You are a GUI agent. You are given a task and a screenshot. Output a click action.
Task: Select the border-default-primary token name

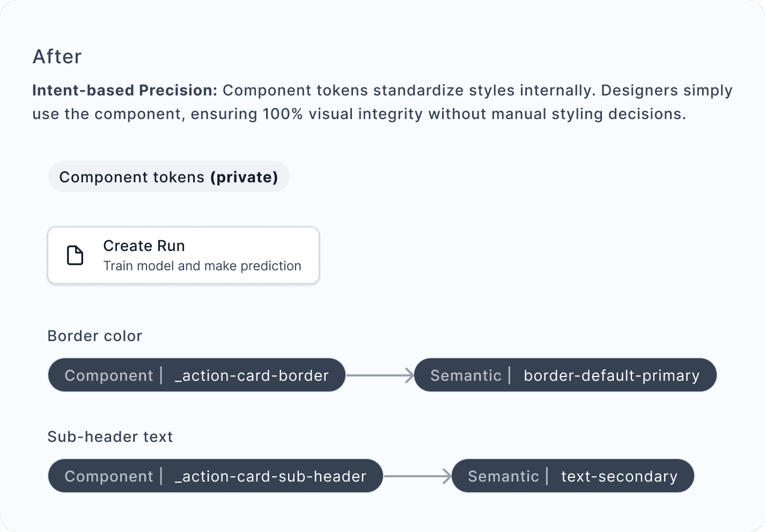(612, 375)
